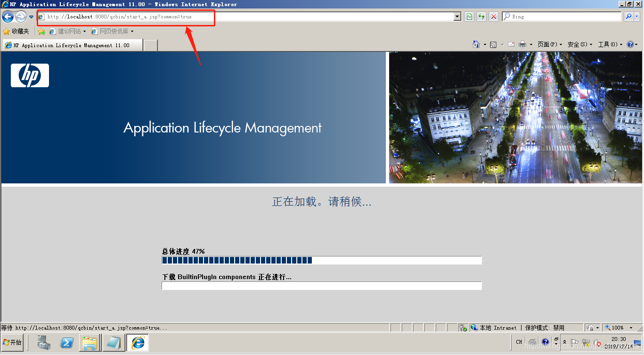644x355 pixels.
Task: Click the CH input language indicator
Action: [519, 342]
